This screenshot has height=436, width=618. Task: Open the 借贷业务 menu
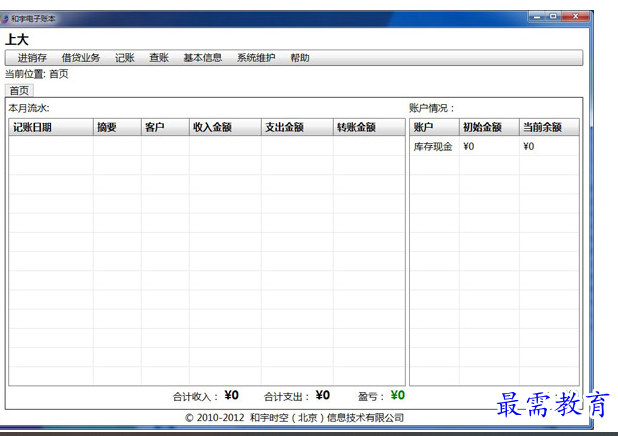pyautogui.click(x=81, y=58)
